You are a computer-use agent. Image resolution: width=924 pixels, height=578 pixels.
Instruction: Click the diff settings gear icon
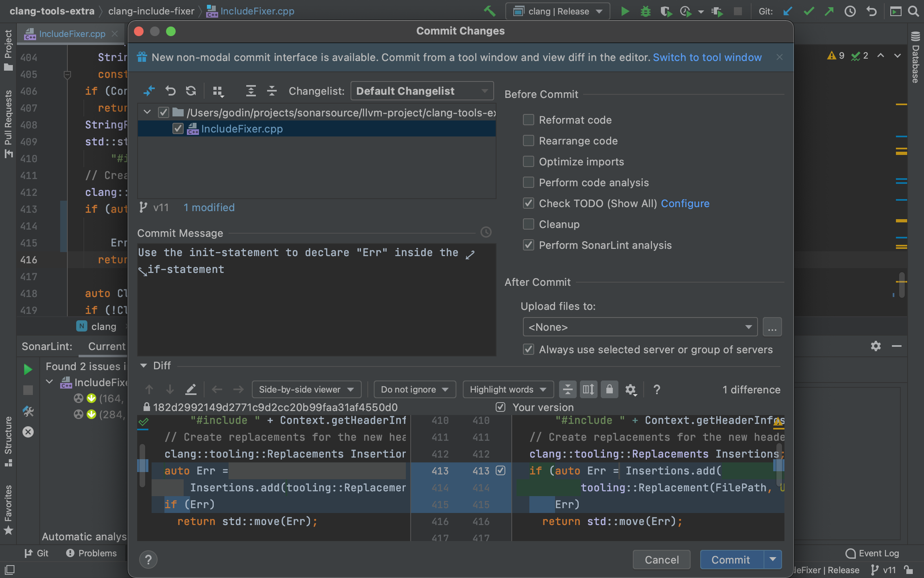pyautogui.click(x=630, y=389)
